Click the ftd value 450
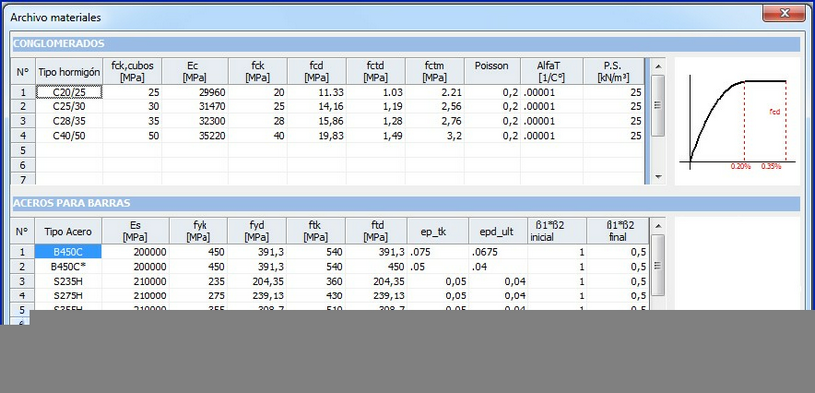This screenshot has width=815, height=393. (x=396, y=267)
